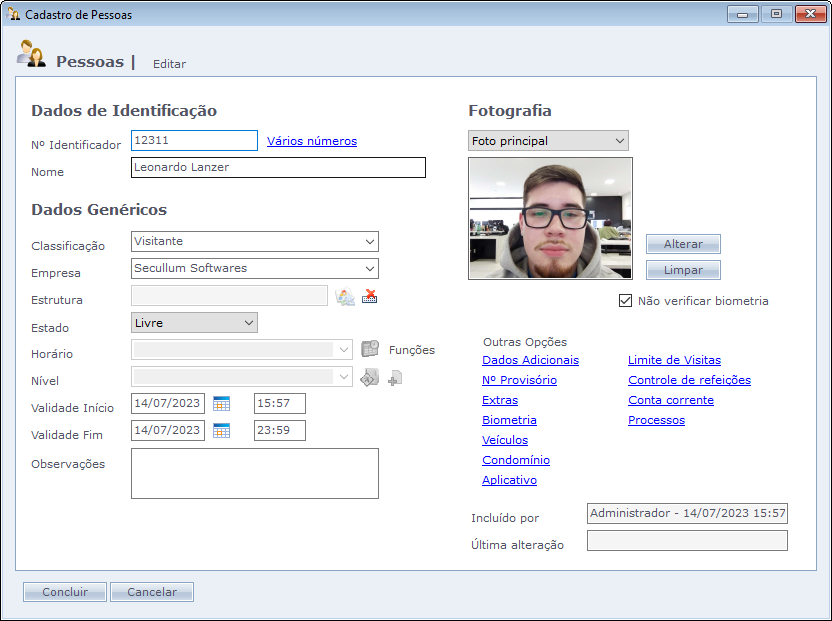Click the select structure icon next to Estrutura
The height and width of the screenshot is (621, 832).
[345, 296]
